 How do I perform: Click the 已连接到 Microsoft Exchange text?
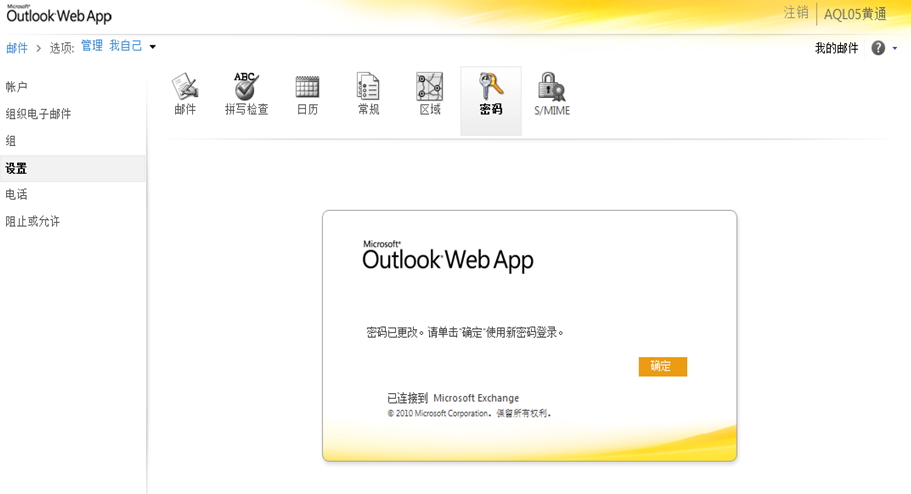[453, 398]
